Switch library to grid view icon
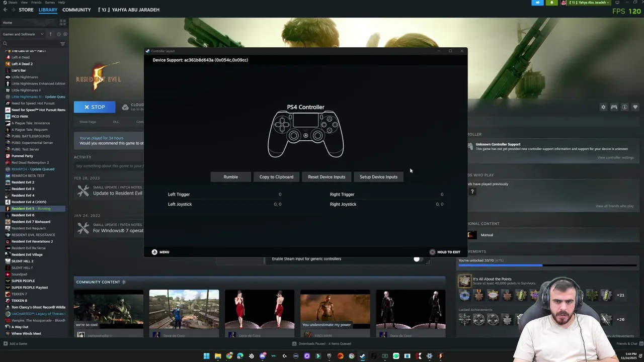The width and height of the screenshot is (644, 362). (x=63, y=23)
